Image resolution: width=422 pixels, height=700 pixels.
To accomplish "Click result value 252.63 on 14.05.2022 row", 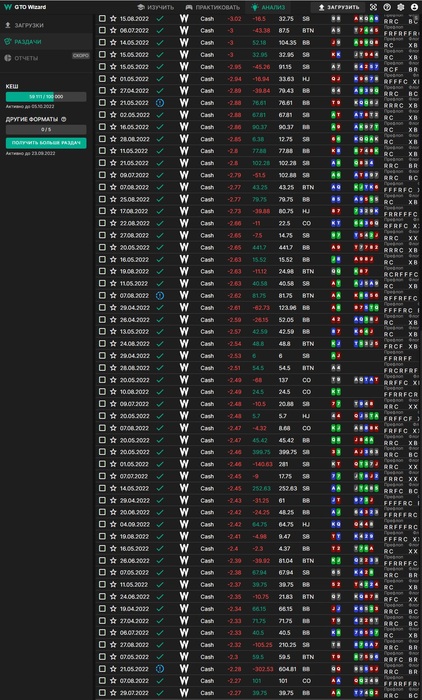I will 262,488.
